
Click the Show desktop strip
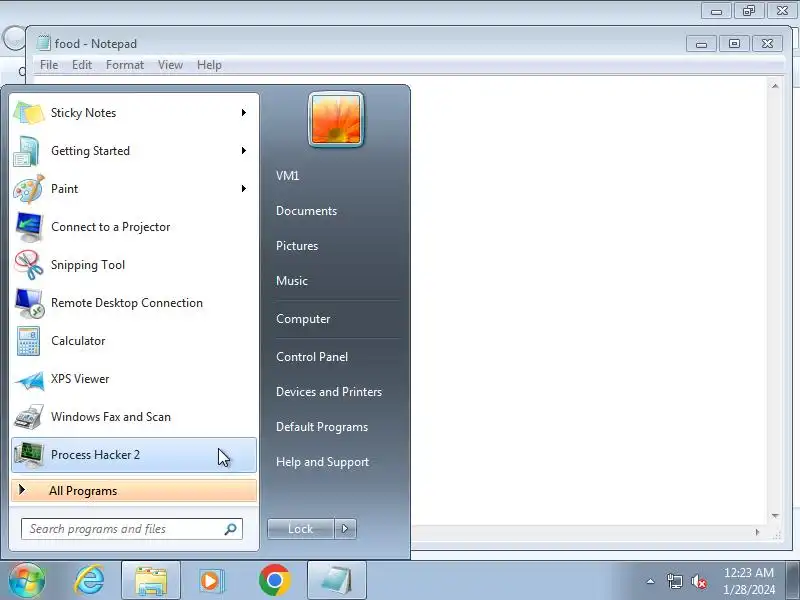795,580
